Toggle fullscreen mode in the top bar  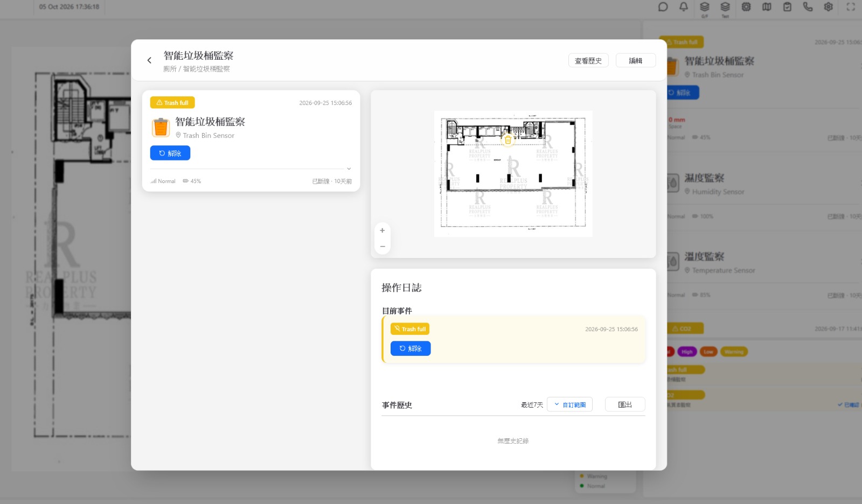851,7
